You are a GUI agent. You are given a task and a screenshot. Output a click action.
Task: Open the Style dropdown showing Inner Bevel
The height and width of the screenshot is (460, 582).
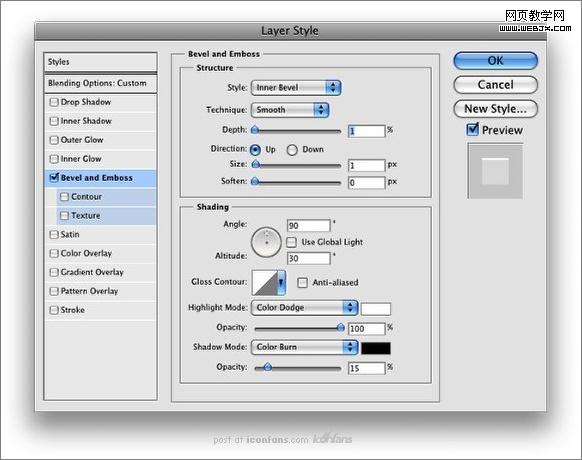(296, 88)
